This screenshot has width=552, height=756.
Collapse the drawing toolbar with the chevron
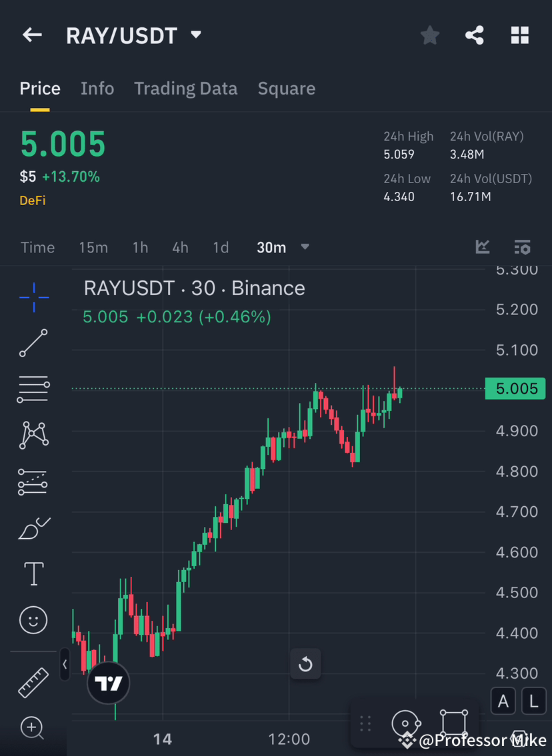[x=64, y=664]
